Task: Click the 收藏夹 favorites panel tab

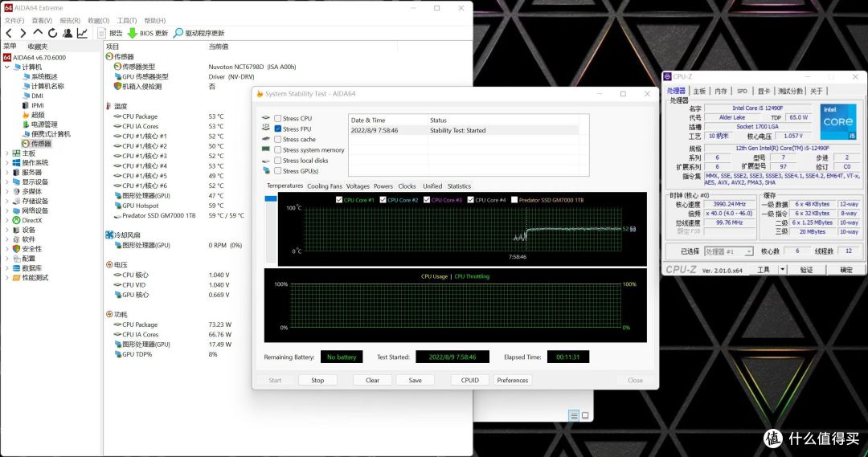Action: point(38,47)
